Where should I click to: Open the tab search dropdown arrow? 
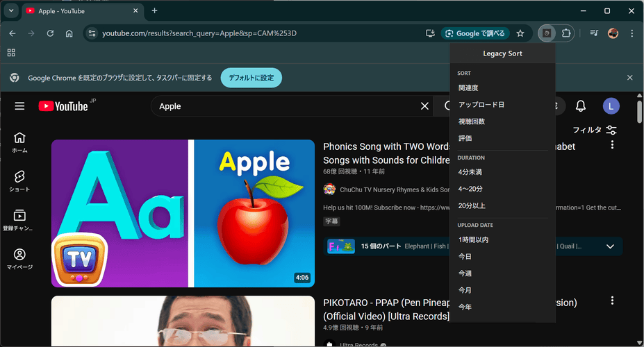[11, 10]
